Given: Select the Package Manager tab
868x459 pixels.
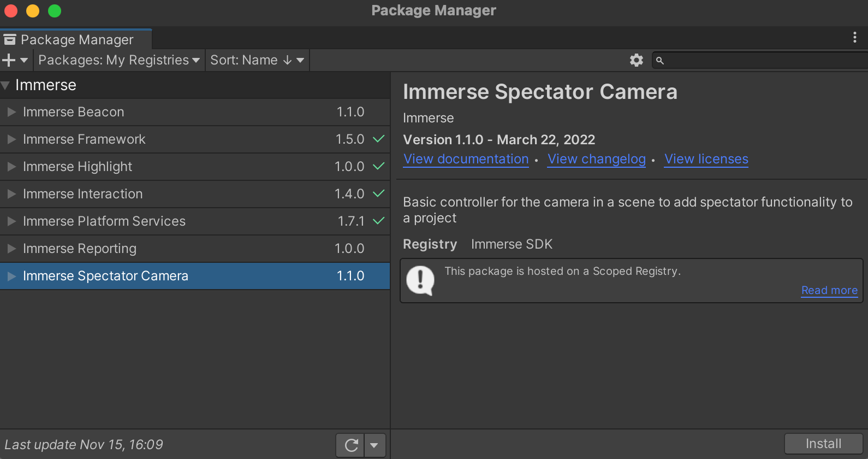Looking at the screenshot, I should pos(76,40).
